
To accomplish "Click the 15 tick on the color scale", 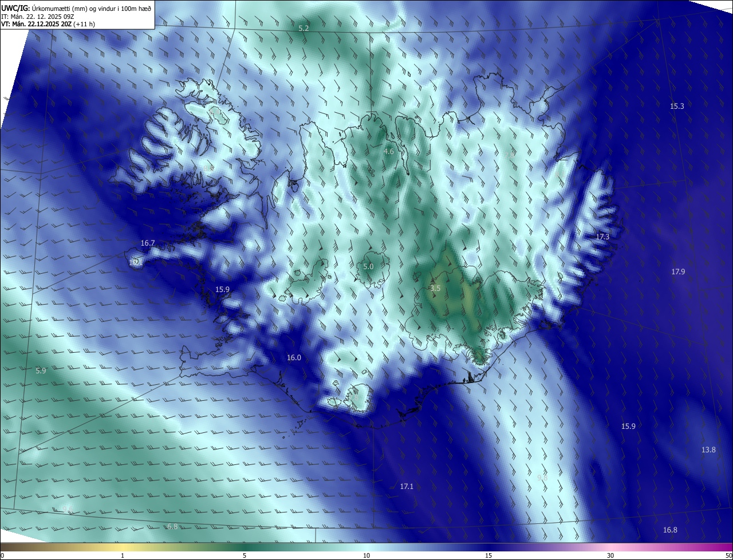I will coord(488,555).
